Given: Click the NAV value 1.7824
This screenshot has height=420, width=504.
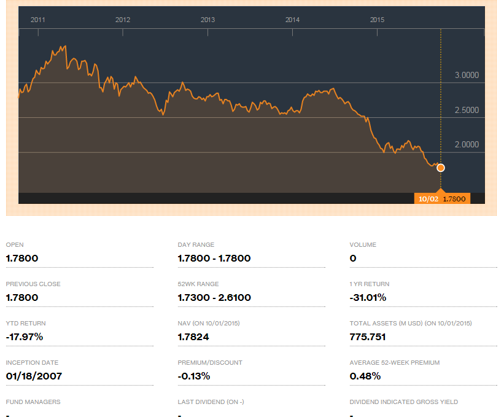Looking at the screenshot, I should 194,337.
